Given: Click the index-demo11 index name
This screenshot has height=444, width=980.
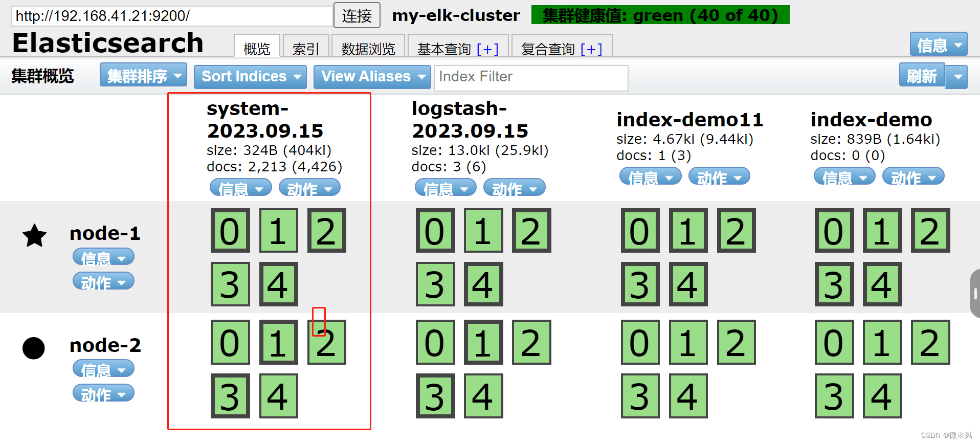Looking at the screenshot, I should coord(689,120).
